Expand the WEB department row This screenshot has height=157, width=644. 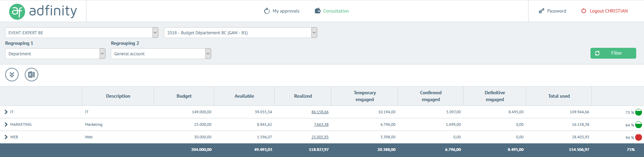point(6,137)
